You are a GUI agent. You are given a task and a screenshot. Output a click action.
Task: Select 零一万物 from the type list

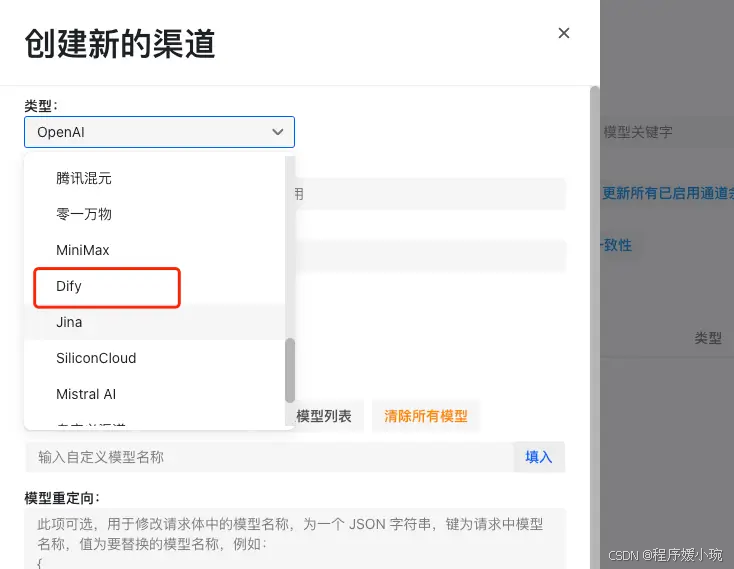154,214
